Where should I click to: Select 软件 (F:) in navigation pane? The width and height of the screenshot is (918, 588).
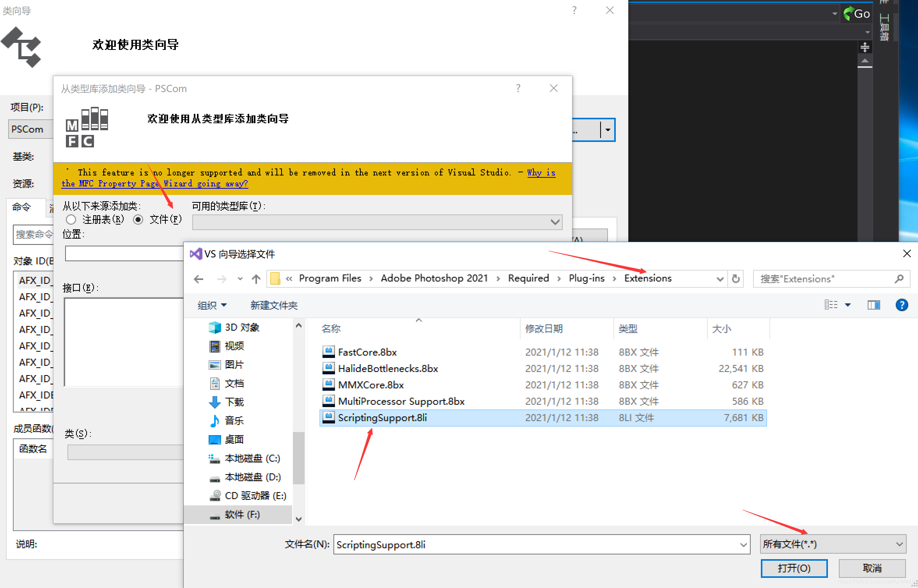click(242, 514)
